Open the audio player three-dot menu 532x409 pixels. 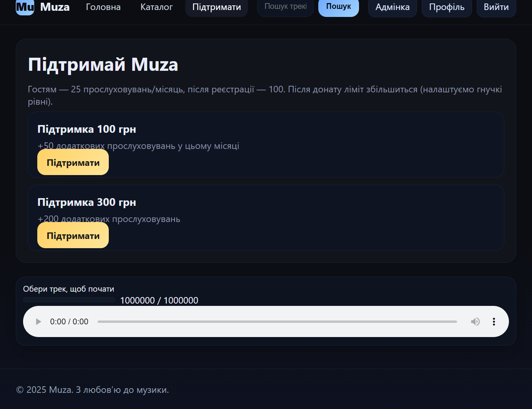[494, 322]
